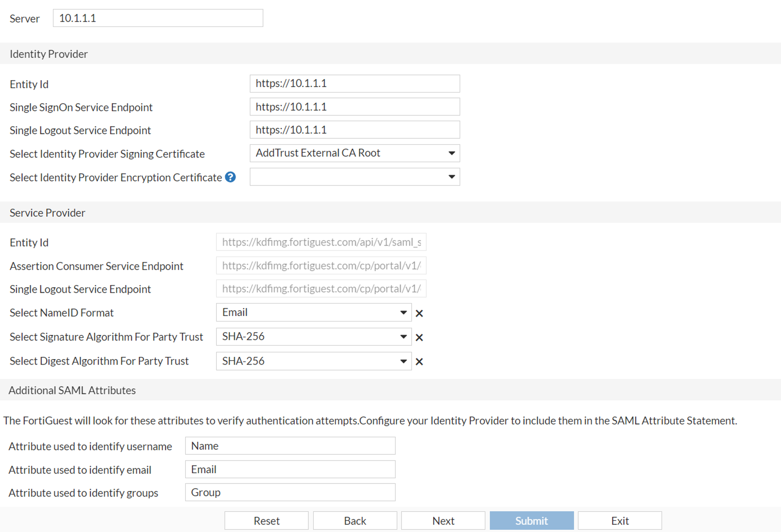Viewport: 781px width, 532px height.
Task: Click the Single Logout Service Endpoint field
Action: tap(355, 129)
